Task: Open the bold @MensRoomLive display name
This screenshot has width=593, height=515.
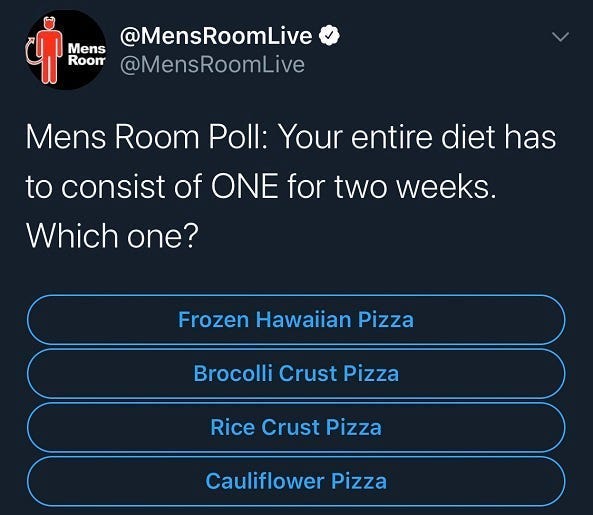Action: pyautogui.click(x=216, y=36)
